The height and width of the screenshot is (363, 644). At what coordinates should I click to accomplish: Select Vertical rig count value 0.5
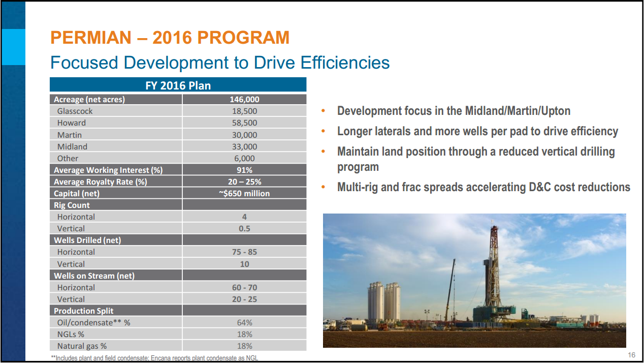[x=244, y=228]
